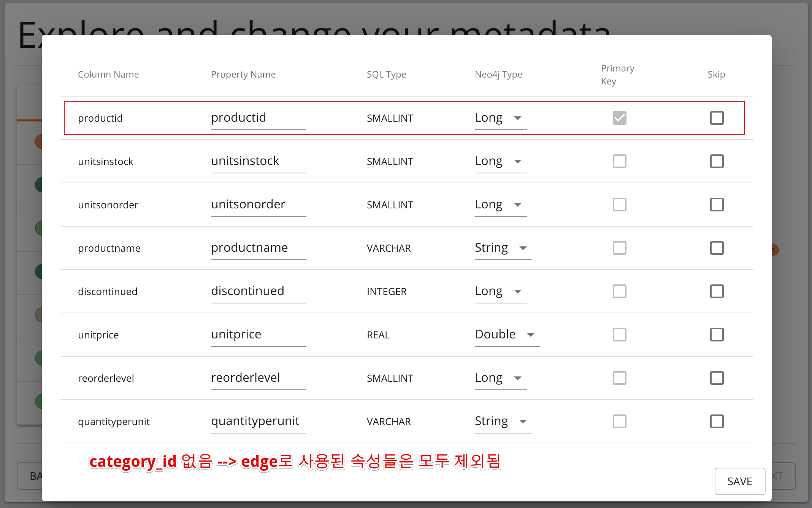Screen dimensions: 812x508
Task: Edit the productname property name field
Action: pos(259,249)
